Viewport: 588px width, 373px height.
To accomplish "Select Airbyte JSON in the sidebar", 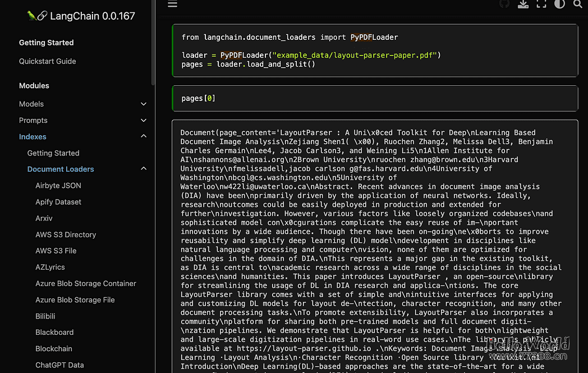I will (58, 185).
